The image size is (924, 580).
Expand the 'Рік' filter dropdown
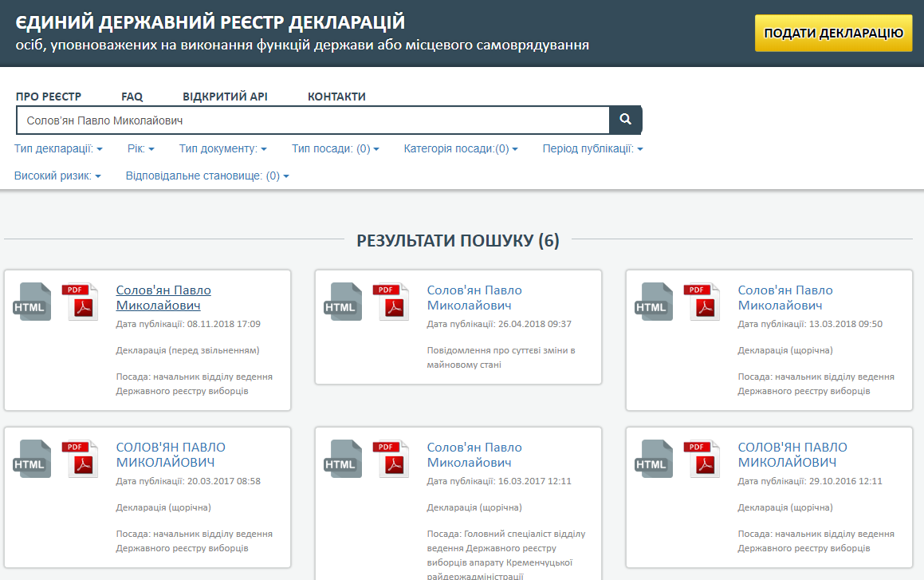[140, 148]
